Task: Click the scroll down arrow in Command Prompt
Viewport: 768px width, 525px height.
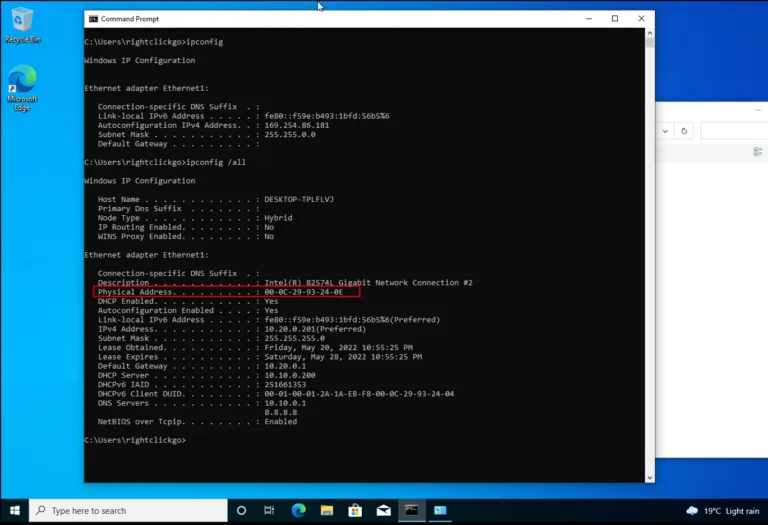Action: point(650,478)
